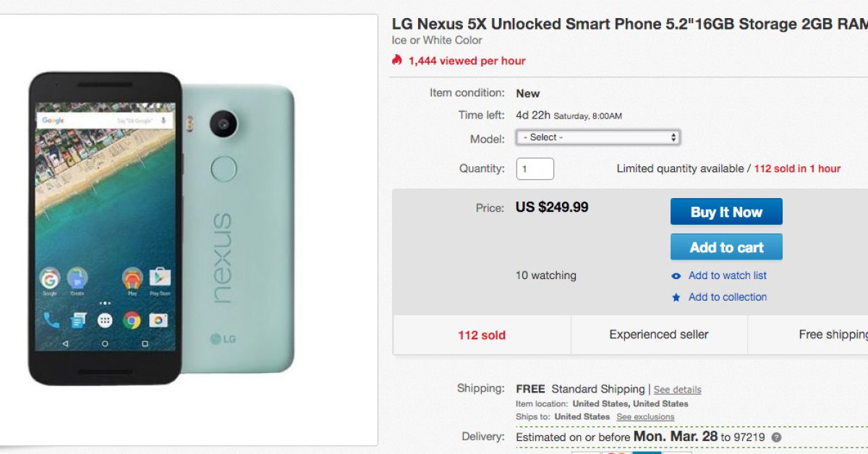868x454 pixels.
Task: Click the arrows on the Model dropdown
Action: (673, 137)
